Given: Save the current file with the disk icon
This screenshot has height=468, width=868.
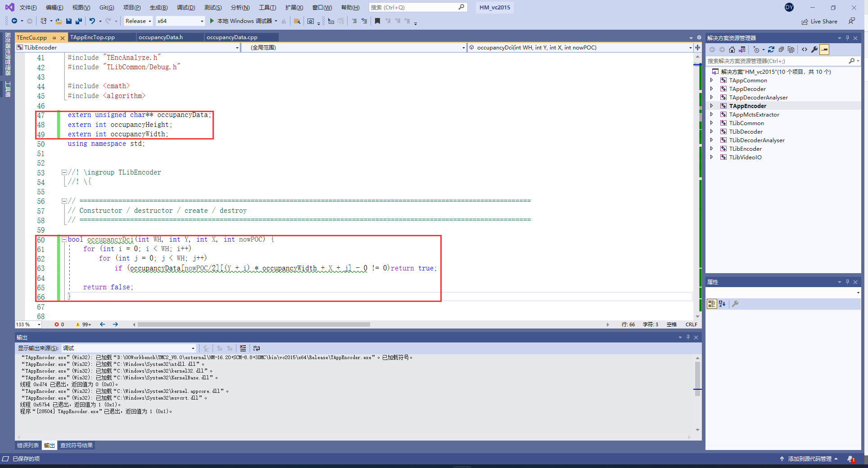Looking at the screenshot, I should pos(69,21).
